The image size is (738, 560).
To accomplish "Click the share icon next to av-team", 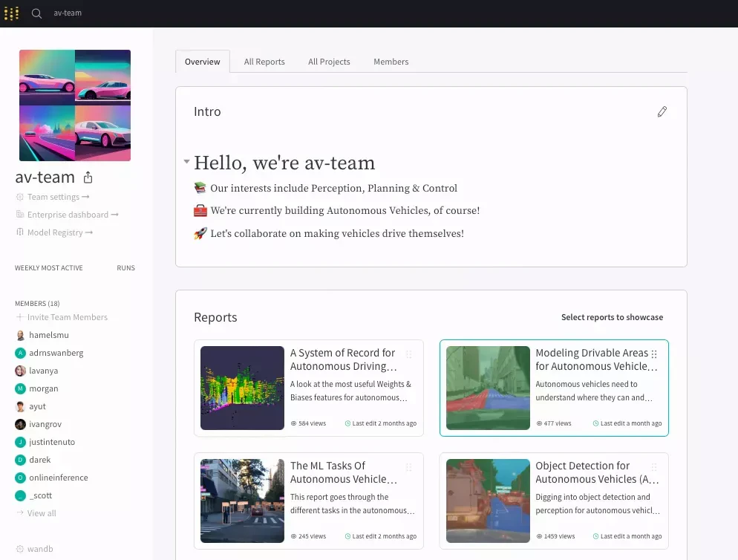I will pos(88,177).
